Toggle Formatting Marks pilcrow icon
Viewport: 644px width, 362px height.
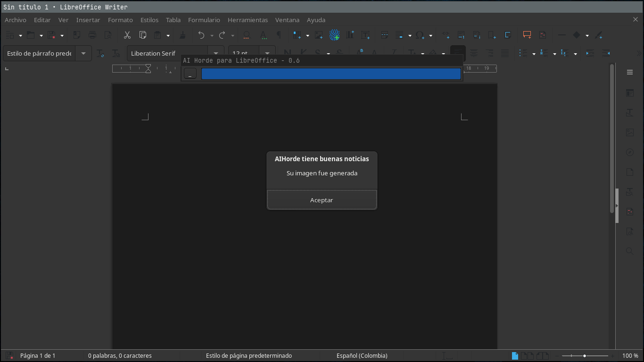(278, 35)
